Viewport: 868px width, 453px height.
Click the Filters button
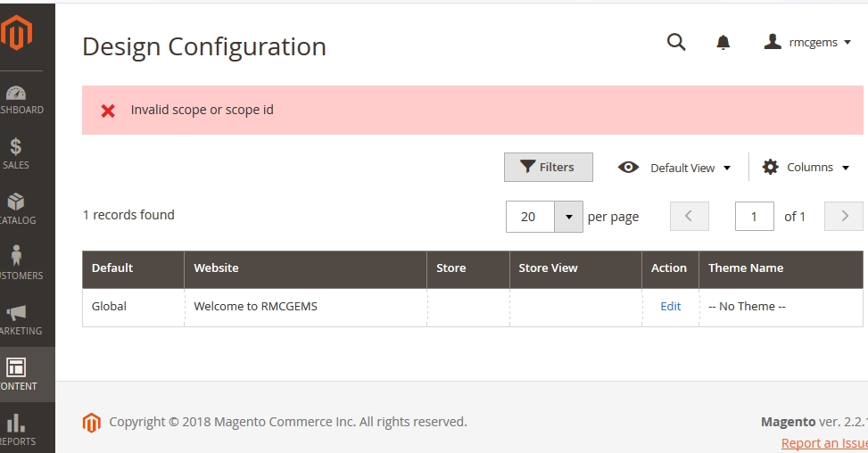(548, 167)
